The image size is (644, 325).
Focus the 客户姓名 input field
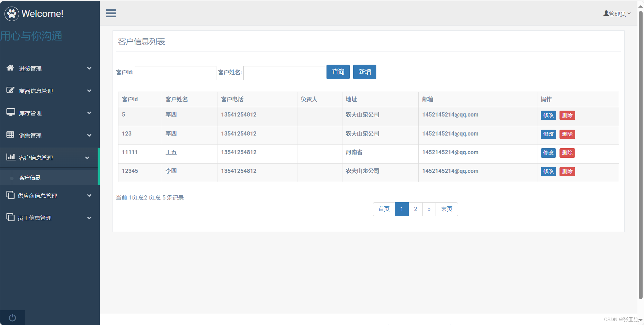284,73
